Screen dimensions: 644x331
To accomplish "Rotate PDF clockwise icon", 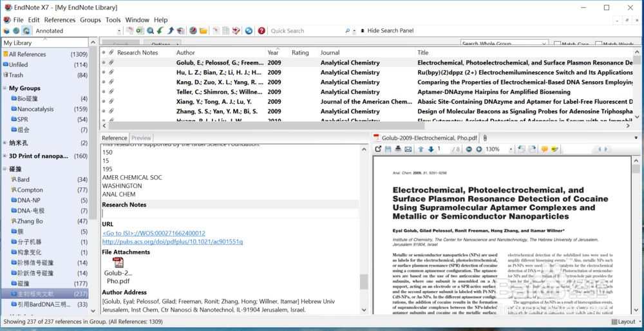I will coord(532,149).
